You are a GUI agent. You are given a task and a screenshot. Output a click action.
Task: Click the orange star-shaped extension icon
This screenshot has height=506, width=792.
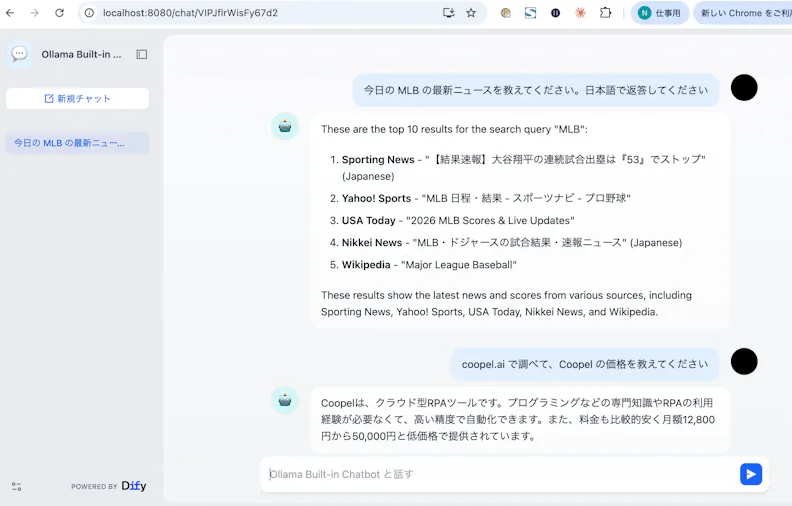pos(580,13)
